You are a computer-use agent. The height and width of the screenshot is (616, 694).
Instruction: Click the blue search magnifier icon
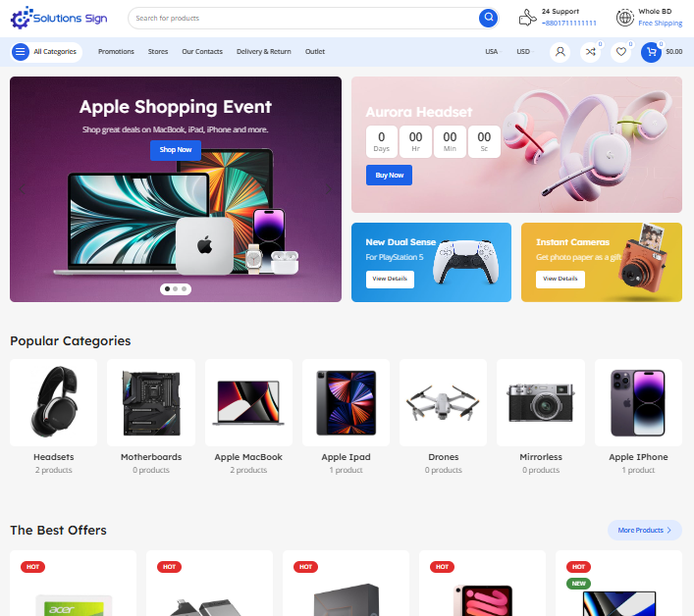point(488,18)
